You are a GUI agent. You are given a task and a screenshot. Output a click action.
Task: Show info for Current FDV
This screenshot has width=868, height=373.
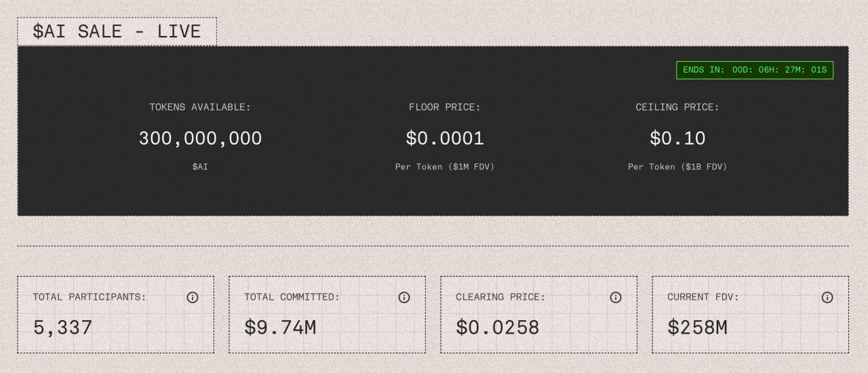[x=827, y=297]
